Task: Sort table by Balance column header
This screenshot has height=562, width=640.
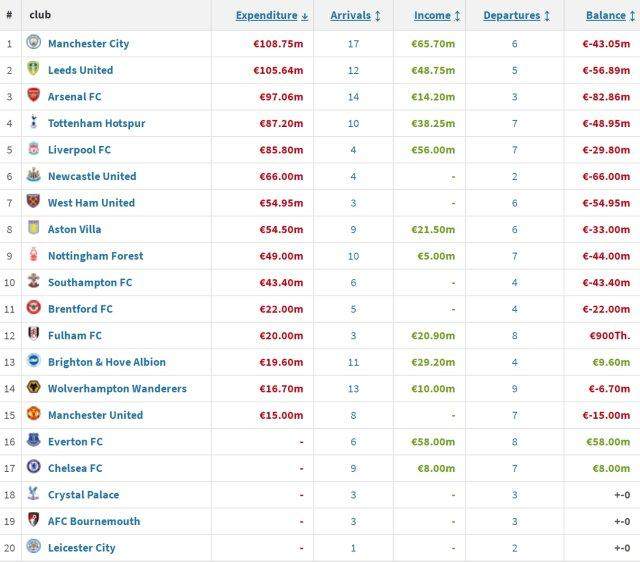Action: (x=606, y=15)
